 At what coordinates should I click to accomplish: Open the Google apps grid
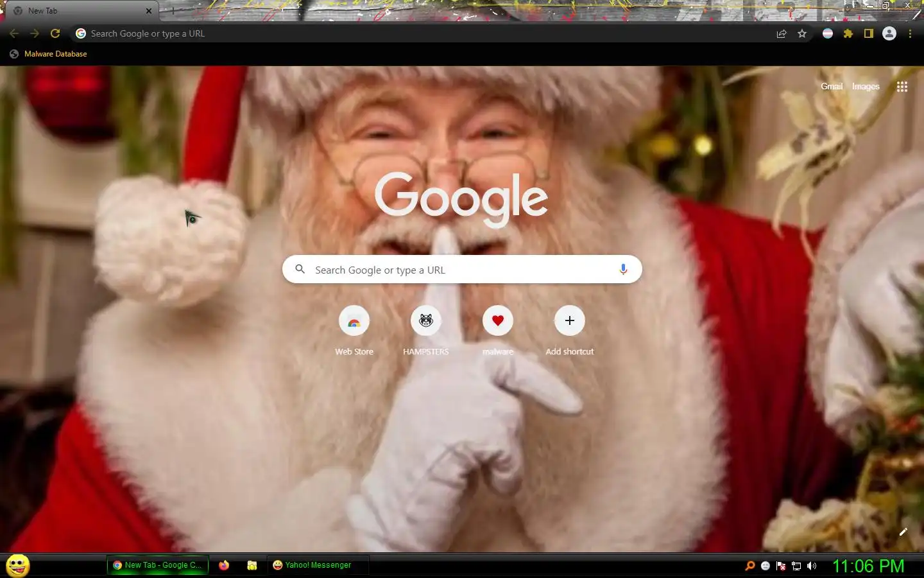coord(902,87)
